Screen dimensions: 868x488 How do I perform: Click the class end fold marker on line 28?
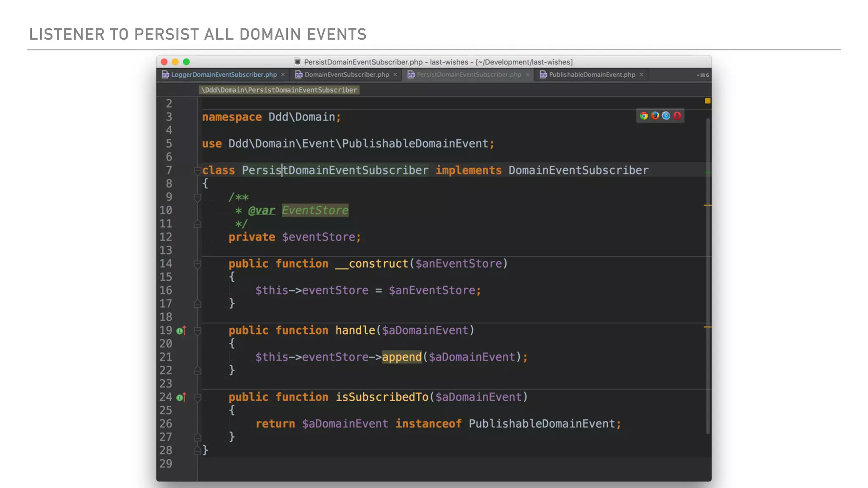tap(197, 451)
